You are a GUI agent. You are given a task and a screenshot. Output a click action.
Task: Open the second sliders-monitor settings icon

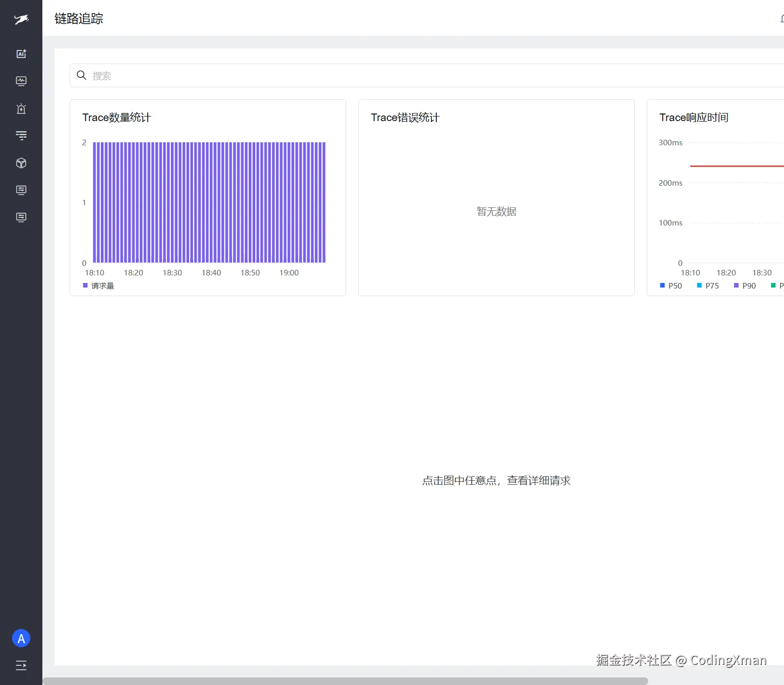(21, 217)
